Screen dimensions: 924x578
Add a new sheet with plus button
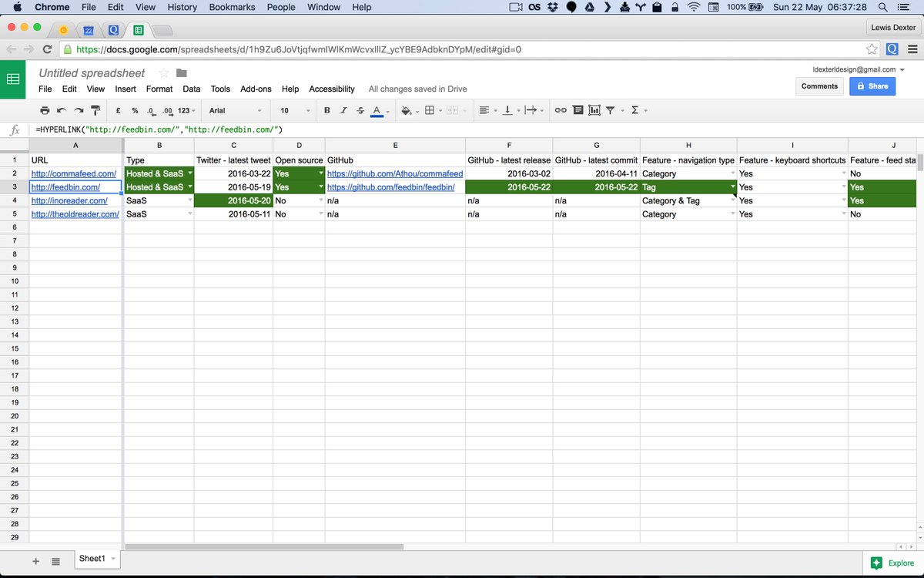point(35,562)
